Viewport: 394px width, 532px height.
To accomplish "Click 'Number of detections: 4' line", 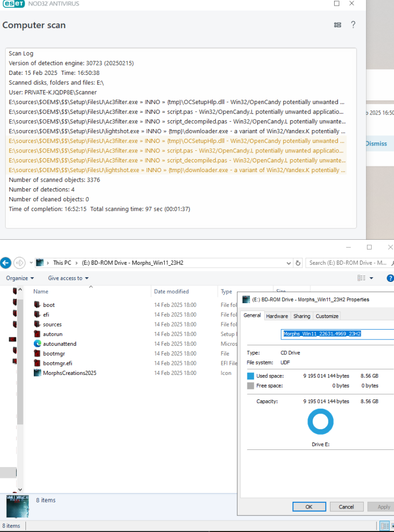I will pos(42,190).
